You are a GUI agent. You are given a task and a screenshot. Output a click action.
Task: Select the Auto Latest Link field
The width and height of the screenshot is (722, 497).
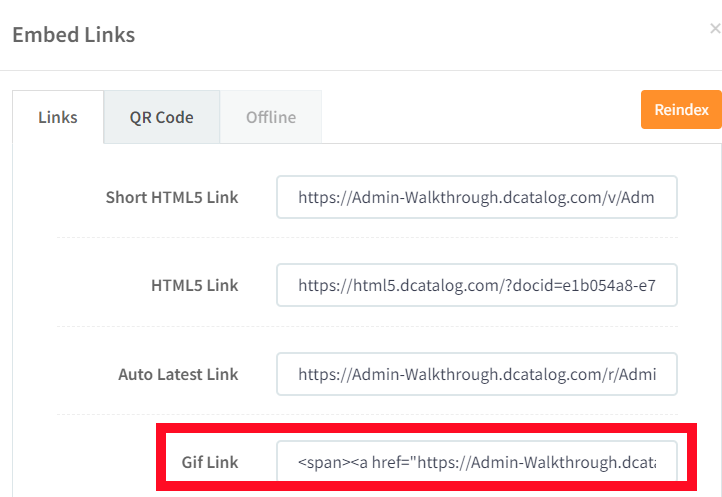(x=477, y=374)
